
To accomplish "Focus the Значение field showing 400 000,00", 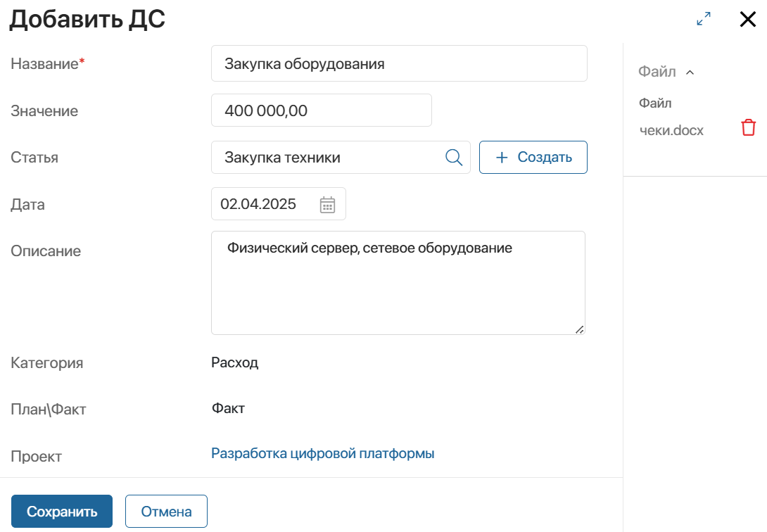I will tap(321, 110).
